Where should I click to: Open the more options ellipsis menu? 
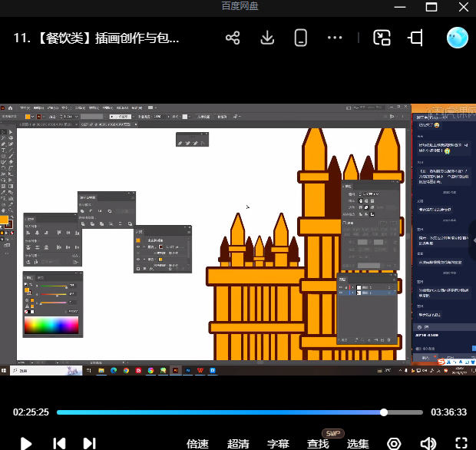(335, 38)
